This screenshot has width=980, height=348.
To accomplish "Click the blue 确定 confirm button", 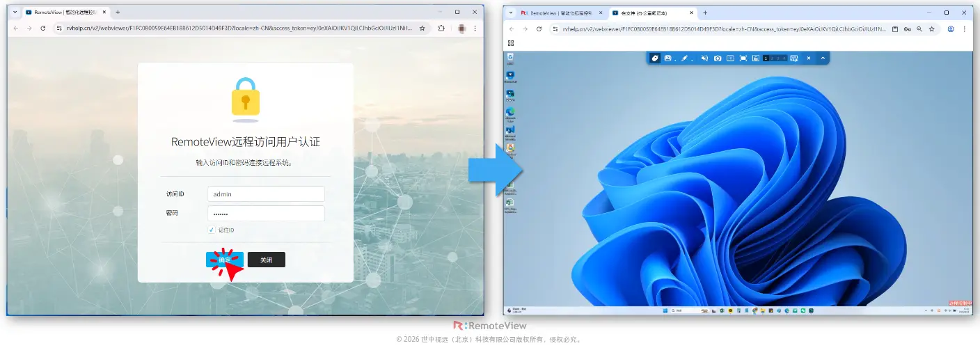I will click(224, 260).
